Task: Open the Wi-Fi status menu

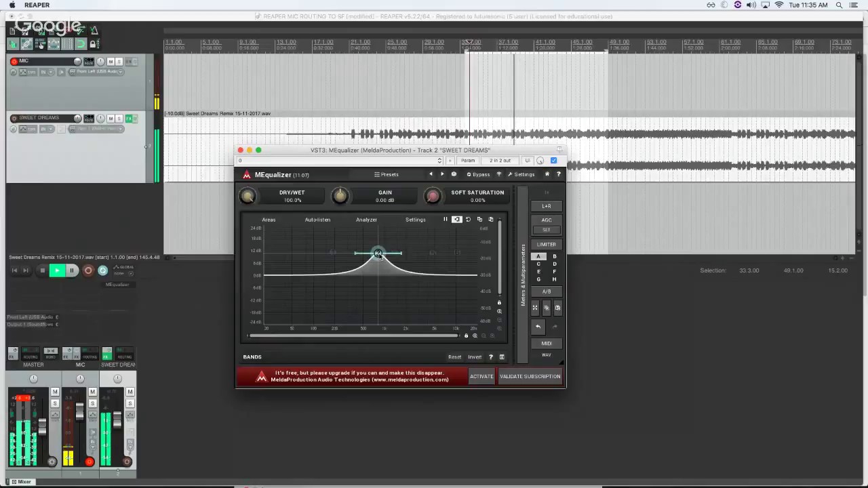Action: (779, 5)
